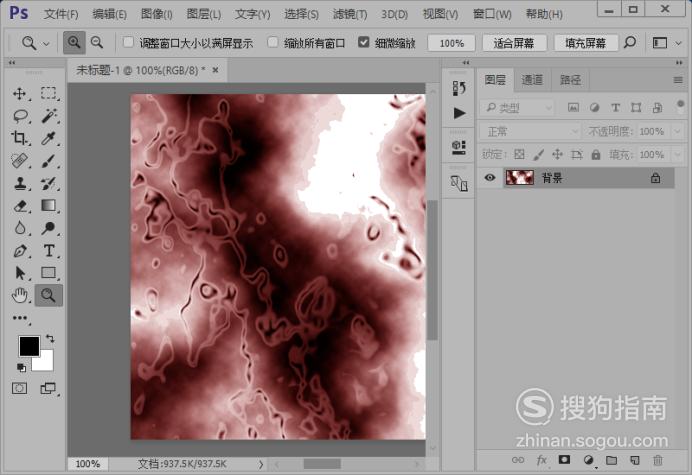Open the 滤镜(T) menu
The image size is (692, 475).
click(x=350, y=14)
